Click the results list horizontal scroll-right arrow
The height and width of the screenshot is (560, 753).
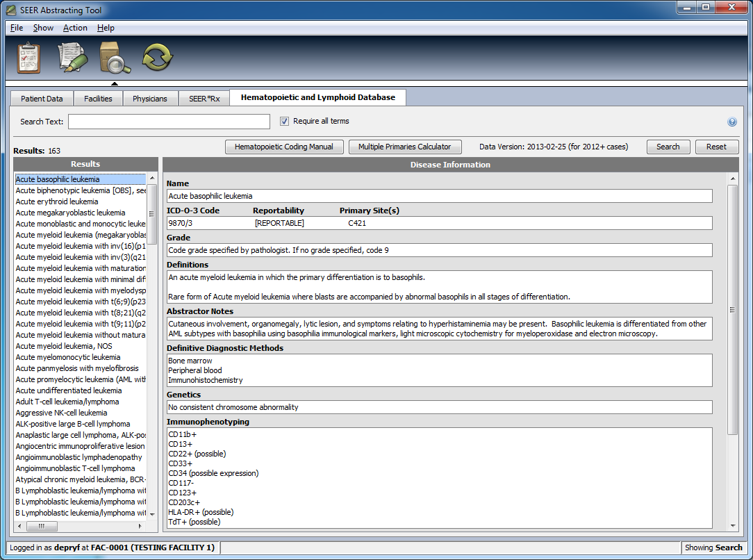[140, 526]
